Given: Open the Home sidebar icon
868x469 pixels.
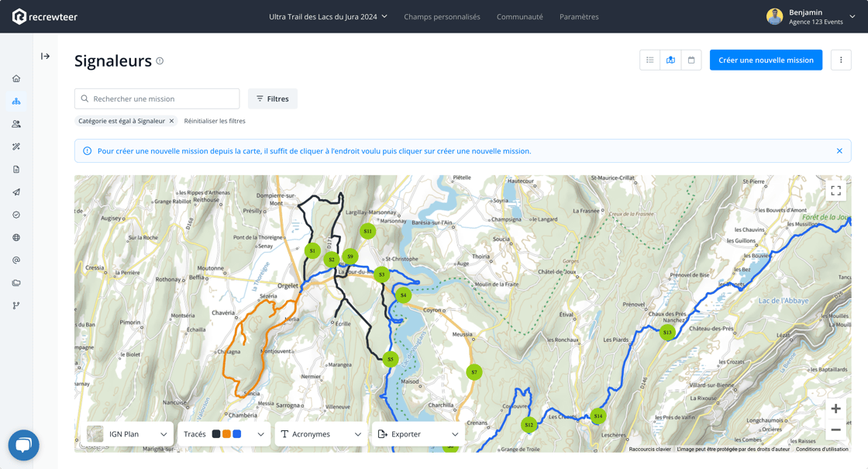Looking at the screenshot, I should (16, 78).
